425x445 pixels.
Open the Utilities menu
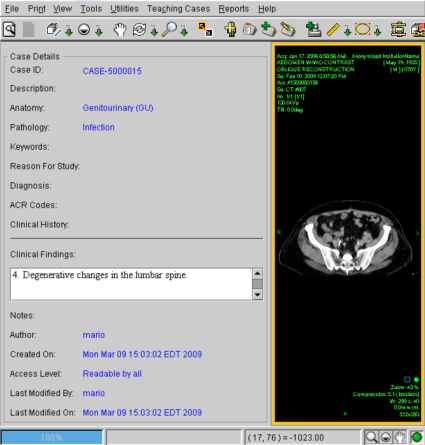124,9
